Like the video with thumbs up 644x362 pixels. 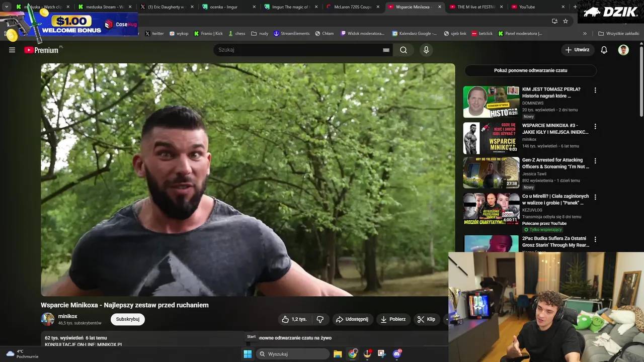point(294,319)
